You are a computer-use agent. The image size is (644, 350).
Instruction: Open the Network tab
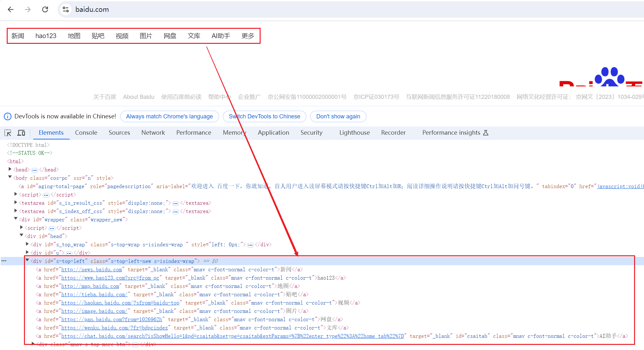click(x=153, y=133)
